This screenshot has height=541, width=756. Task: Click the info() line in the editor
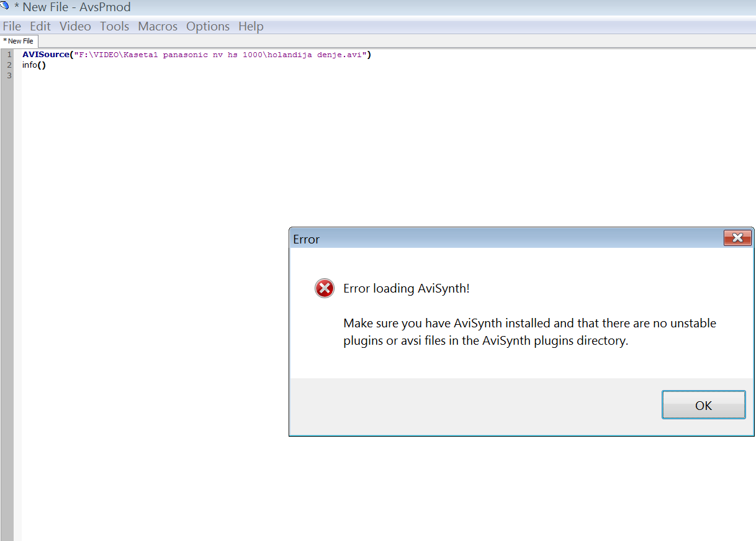click(x=34, y=65)
